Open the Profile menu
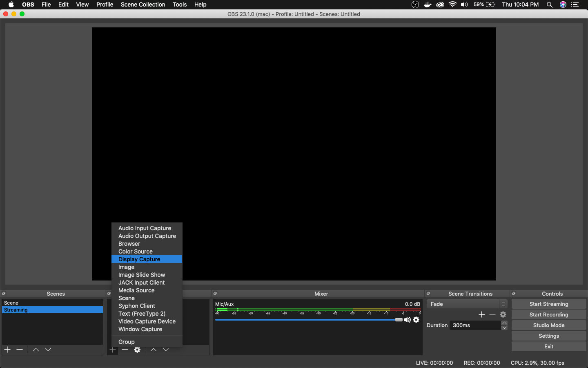 [x=105, y=4]
